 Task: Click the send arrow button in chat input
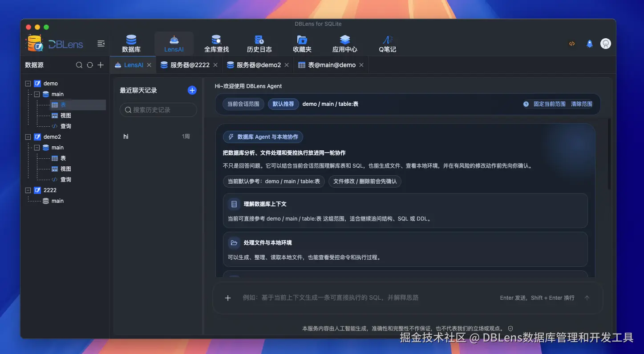point(587,298)
